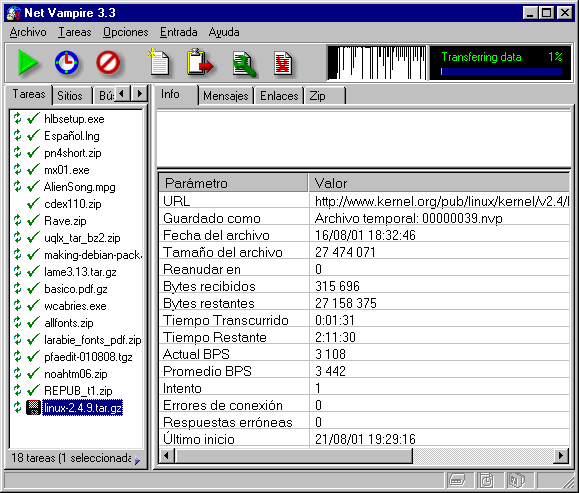Image resolution: width=579 pixels, height=493 pixels.
Task: Click resume arrows icon beside Español.lng
Action: pyautogui.click(x=17, y=136)
